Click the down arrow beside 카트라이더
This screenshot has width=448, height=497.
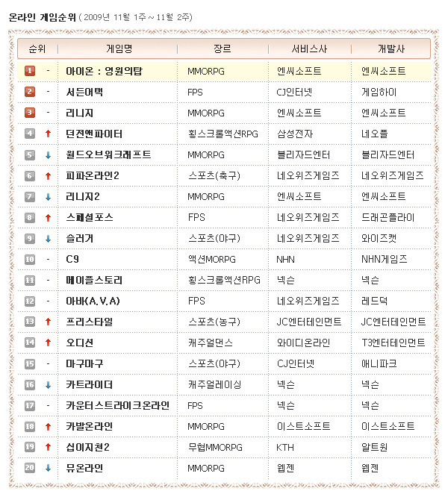[48, 384]
